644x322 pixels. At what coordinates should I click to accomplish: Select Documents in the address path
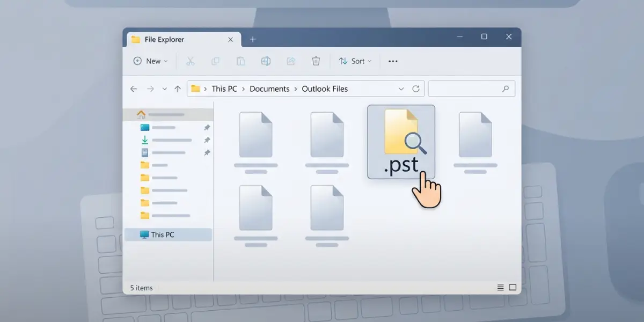[x=269, y=89]
